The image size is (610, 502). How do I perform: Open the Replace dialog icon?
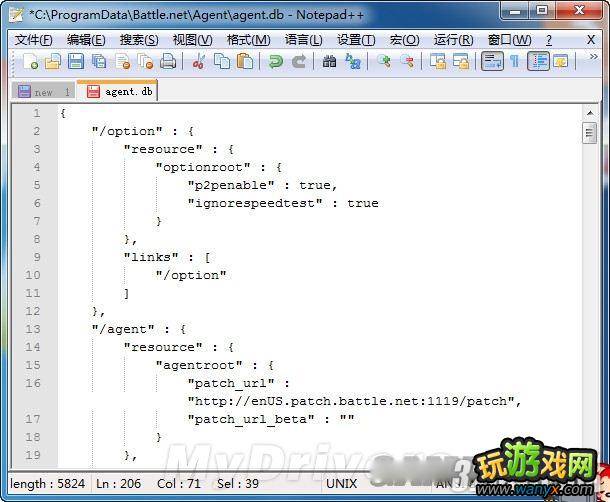[353, 61]
